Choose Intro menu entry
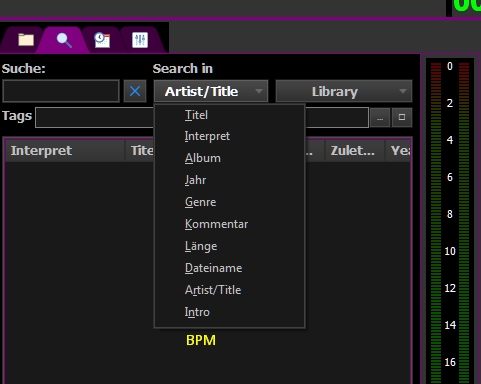Viewport: 481px width, 384px height. click(229, 312)
